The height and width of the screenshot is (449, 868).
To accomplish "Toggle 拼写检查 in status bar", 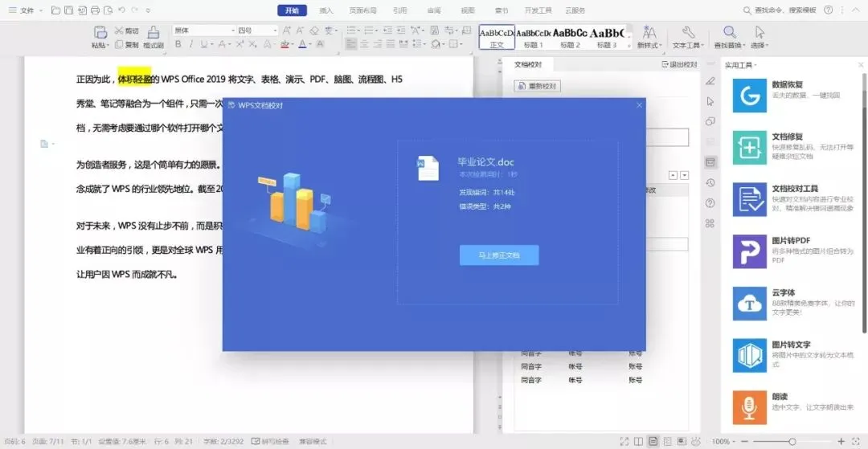I will tap(270, 441).
